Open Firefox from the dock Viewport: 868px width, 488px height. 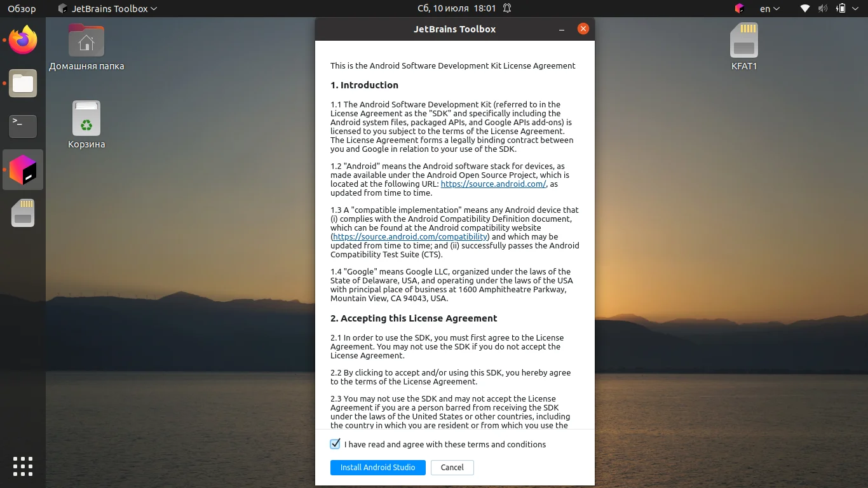click(23, 40)
